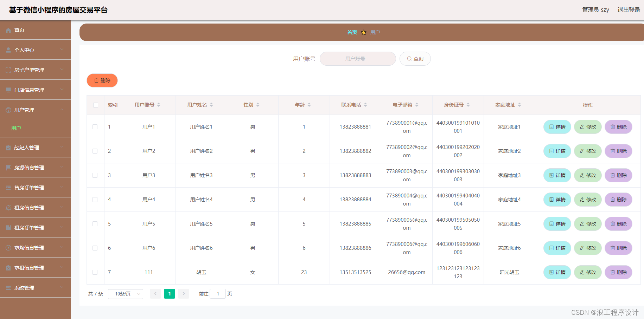Sort by 性别 column arrows
This screenshot has width=644, height=319.
(258, 105)
